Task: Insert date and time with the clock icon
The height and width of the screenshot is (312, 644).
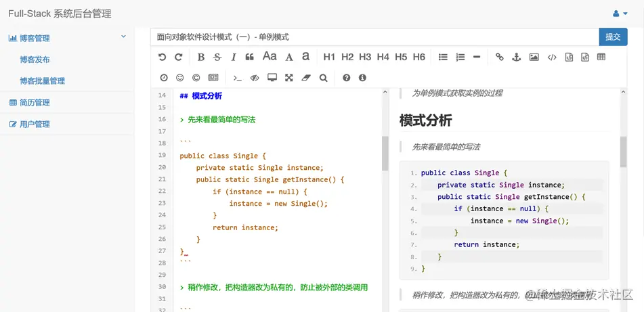Action: 163,78
